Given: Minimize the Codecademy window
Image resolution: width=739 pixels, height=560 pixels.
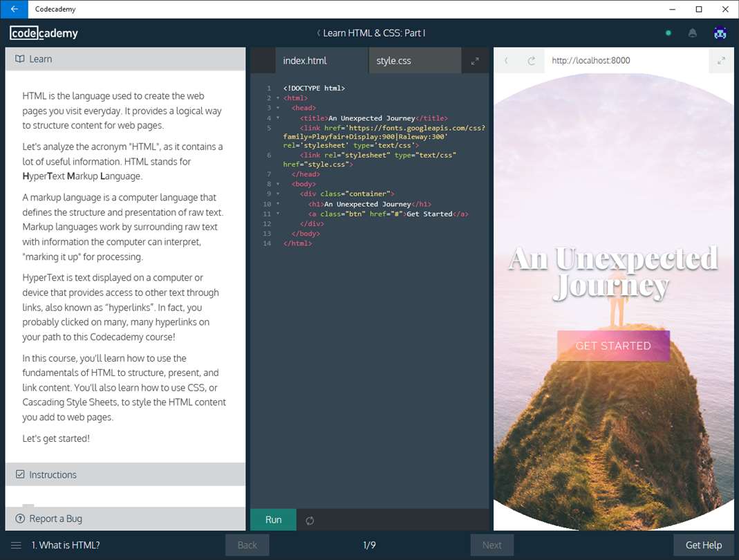Looking at the screenshot, I should click(672, 9).
